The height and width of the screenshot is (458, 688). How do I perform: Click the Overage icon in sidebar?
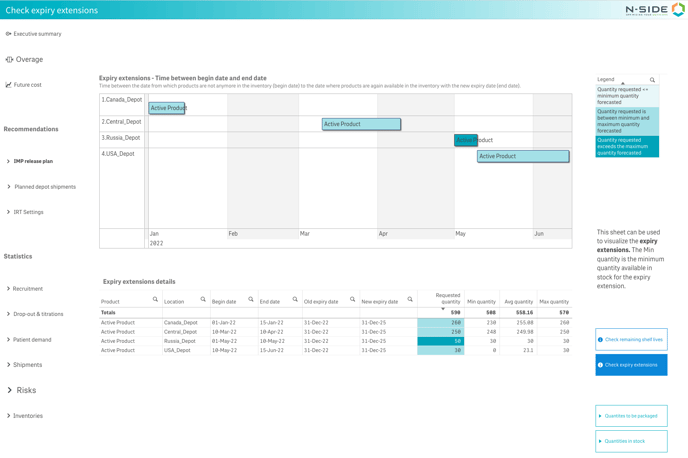(10, 60)
